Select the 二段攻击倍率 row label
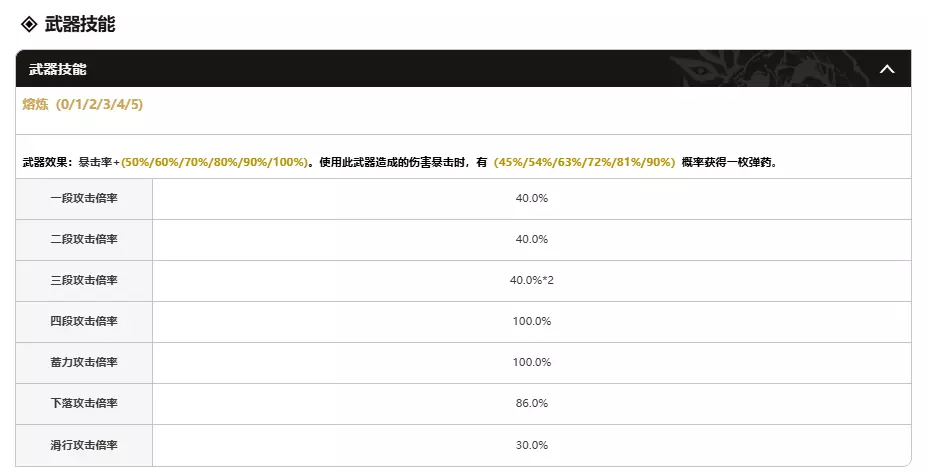 coord(84,239)
